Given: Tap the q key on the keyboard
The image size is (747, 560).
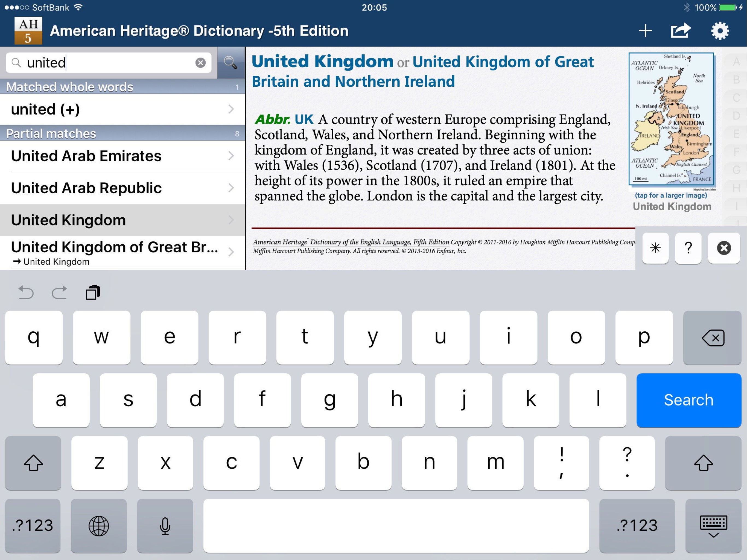Looking at the screenshot, I should tap(34, 337).
